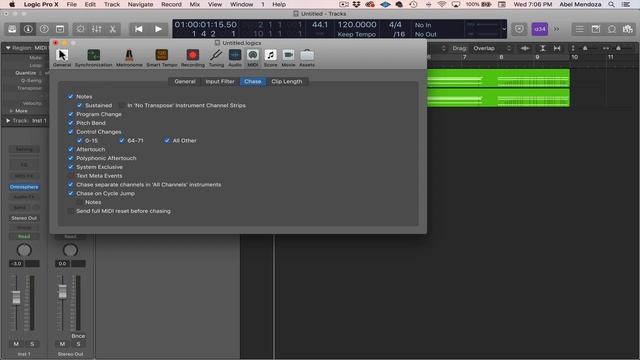Select the Chase tab
The image size is (640, 360).
click(253, 82)
